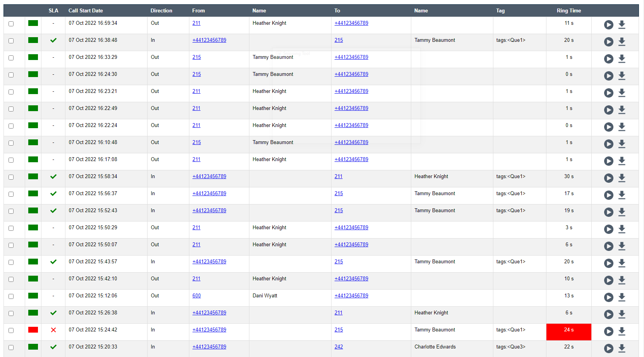Sort by the Ring Time header

[569, 10]
